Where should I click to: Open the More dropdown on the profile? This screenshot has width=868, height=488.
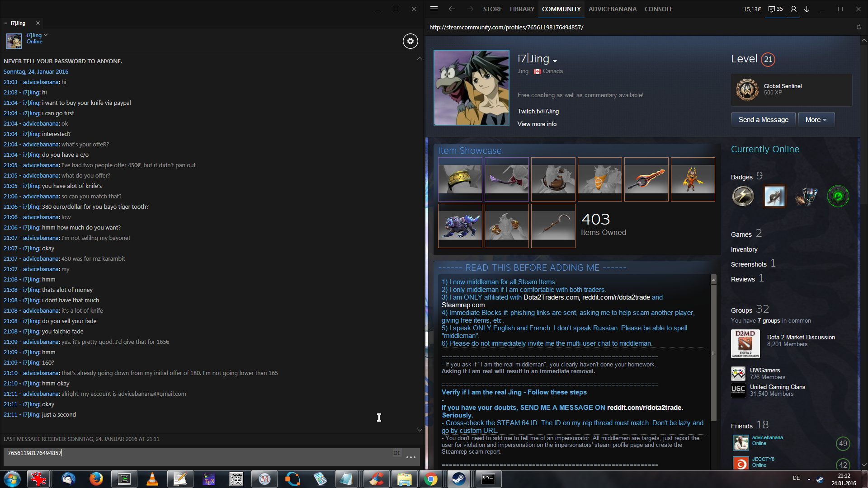pyautogui.click(x=816, y=120)
